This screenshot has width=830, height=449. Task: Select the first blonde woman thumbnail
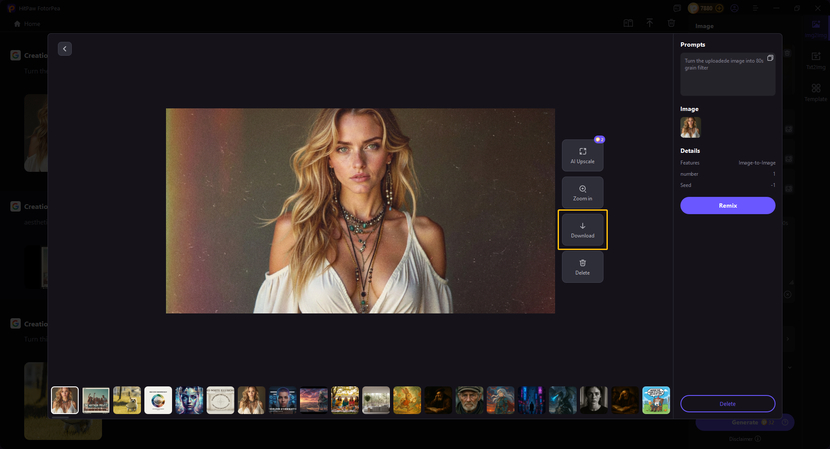pos(65,400)
